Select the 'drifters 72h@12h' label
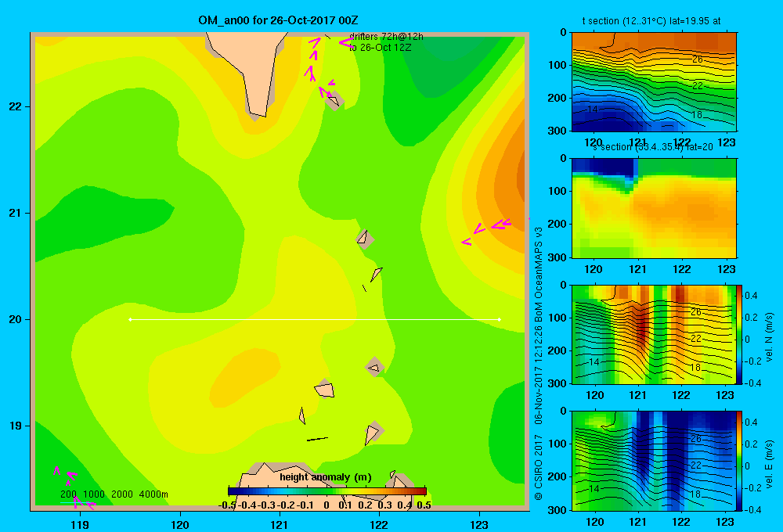The width and height of the screenshot is (783, 532). (386, 37)
